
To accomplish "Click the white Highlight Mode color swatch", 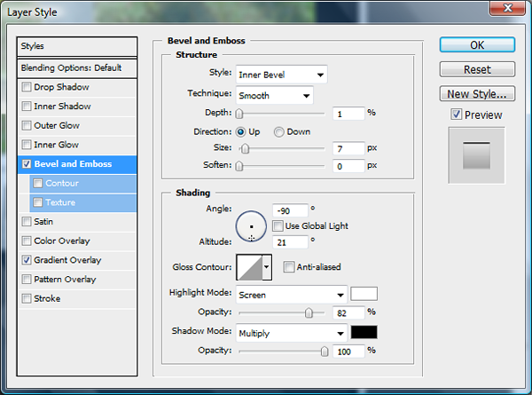I will coord(364,294).
